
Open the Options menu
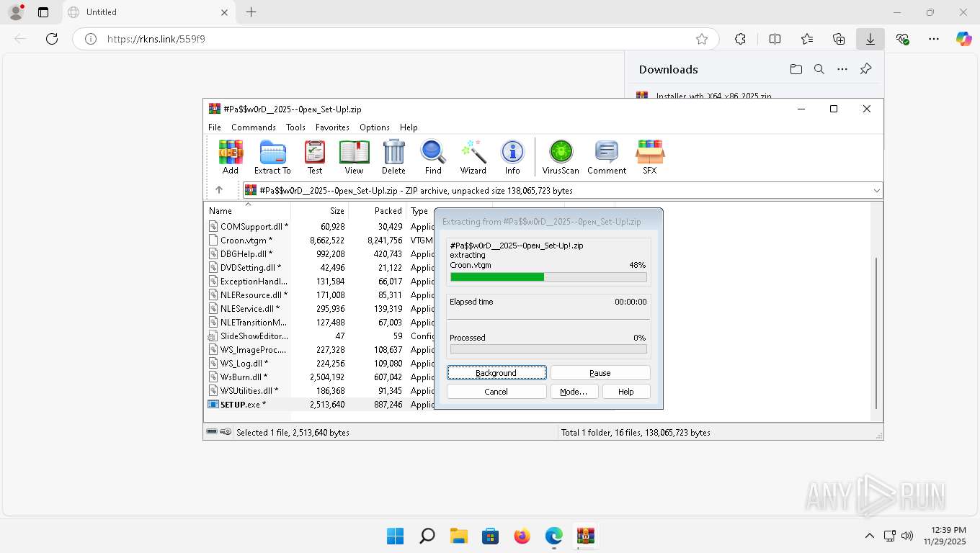375,127
